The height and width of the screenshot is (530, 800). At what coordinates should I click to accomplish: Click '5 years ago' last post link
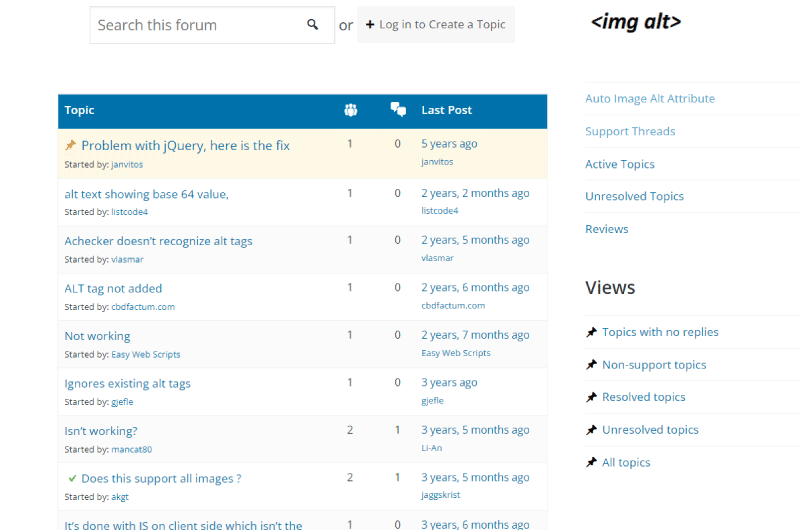click(x=449, y=143)
